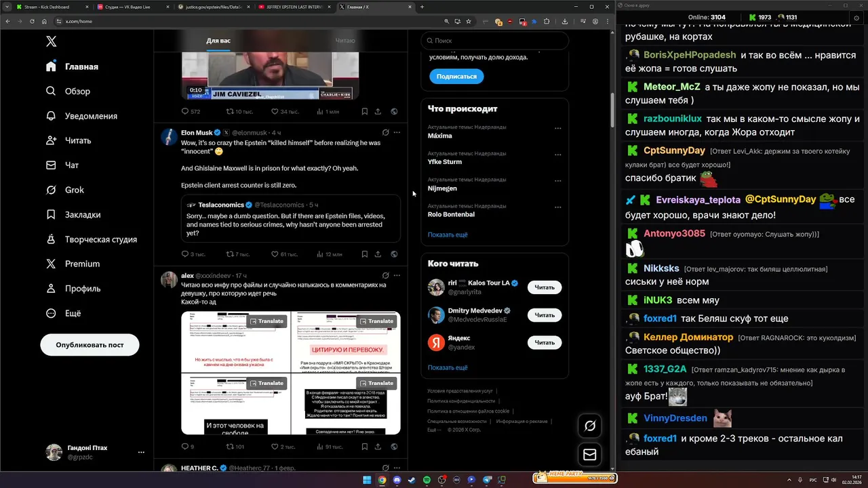Translate the top-left image in alex post
868x488 pixels.
[x=267, y=321]
